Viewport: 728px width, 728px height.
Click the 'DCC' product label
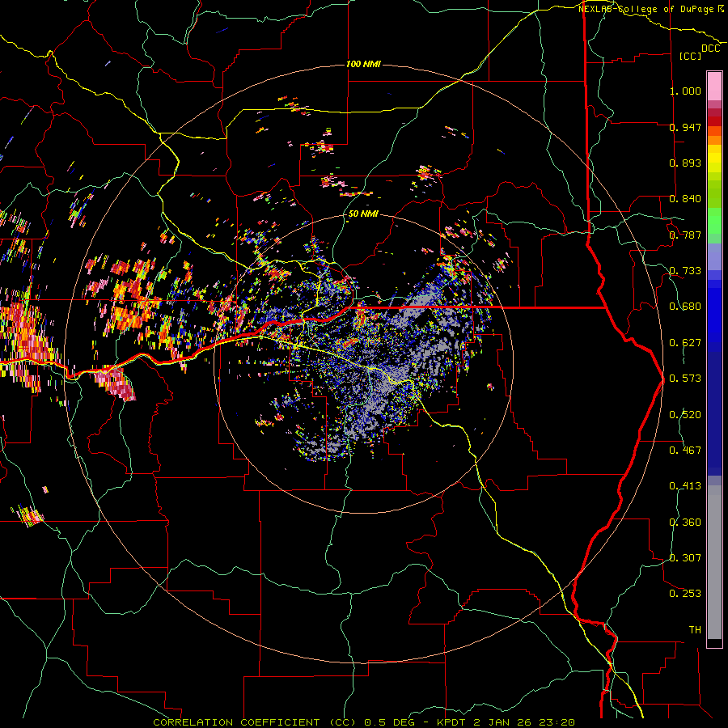[711, 49]
